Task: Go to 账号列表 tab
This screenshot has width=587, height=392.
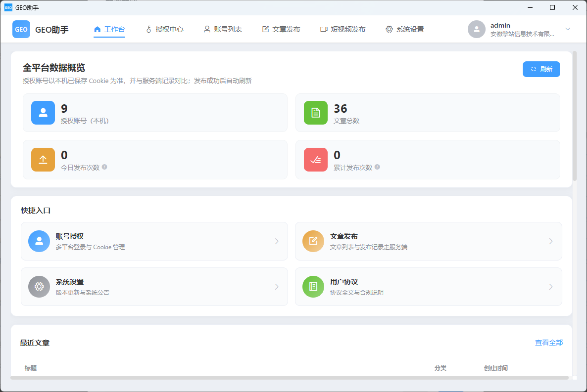Action: click(223, 29)
